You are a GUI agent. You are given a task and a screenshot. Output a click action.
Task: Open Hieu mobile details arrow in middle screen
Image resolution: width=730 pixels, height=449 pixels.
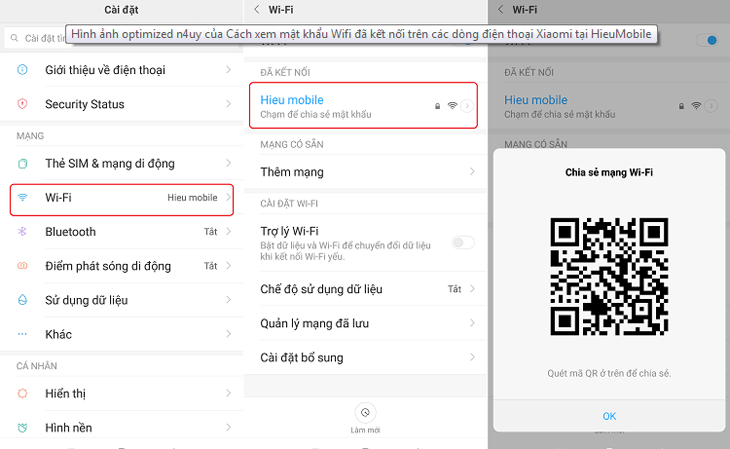(467, 106)
